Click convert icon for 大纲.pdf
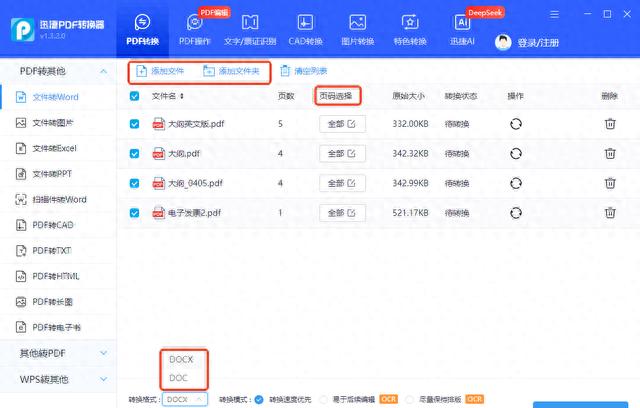This screenshot has width=640, height=408. (516, 153)
